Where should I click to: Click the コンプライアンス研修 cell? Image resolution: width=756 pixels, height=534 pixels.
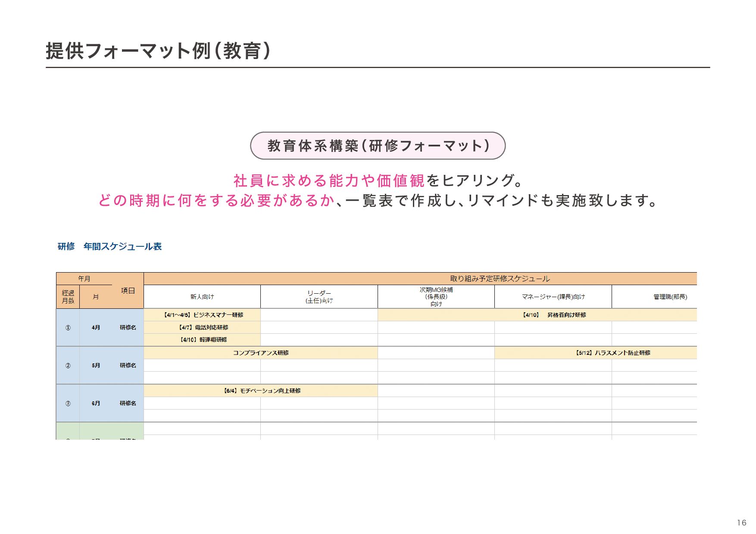261,353
